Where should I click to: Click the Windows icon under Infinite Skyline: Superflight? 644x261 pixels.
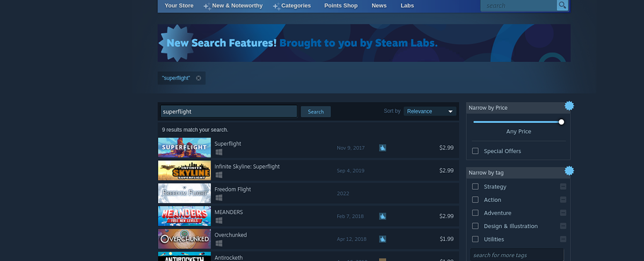point(218,175)
